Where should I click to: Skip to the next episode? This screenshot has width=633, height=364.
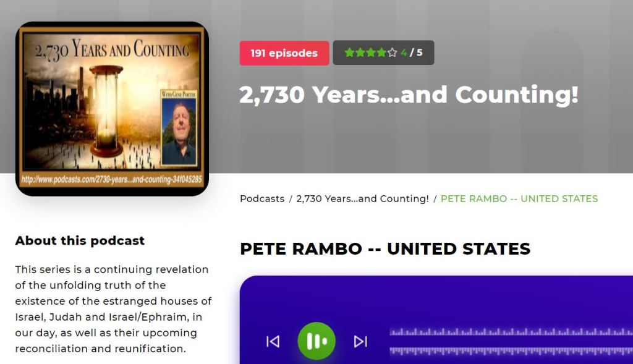tap(360, 341)
